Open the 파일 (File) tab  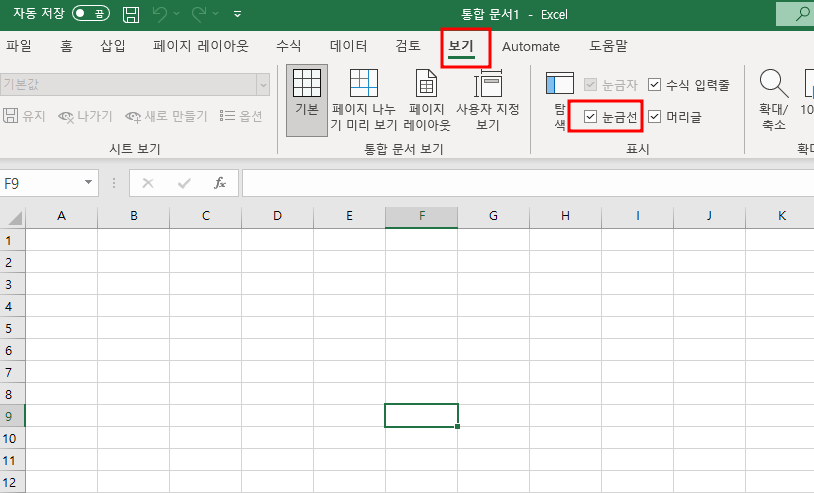(19, 46)
